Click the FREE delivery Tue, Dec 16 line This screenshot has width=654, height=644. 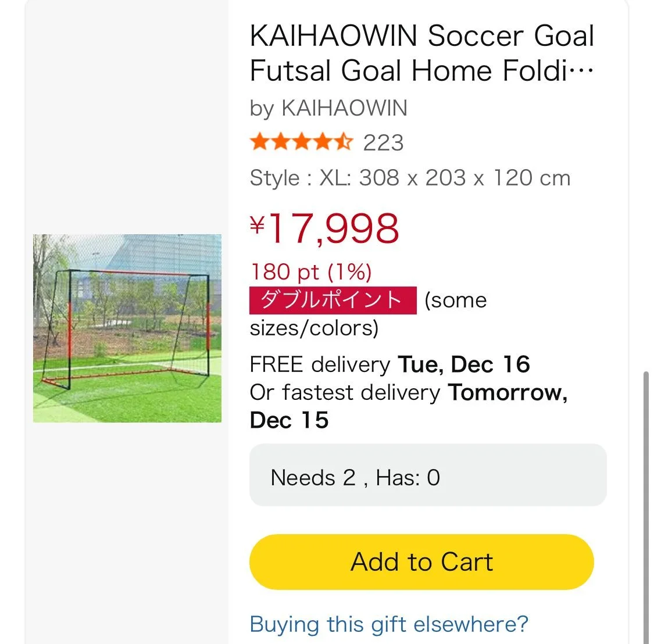click(x=389, y=364)
